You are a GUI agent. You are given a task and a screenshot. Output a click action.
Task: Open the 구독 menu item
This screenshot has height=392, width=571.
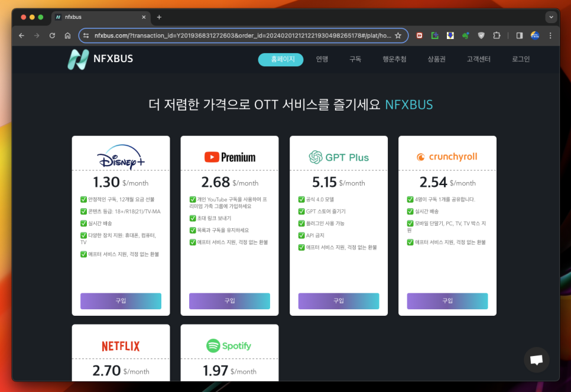pos(355,59)
